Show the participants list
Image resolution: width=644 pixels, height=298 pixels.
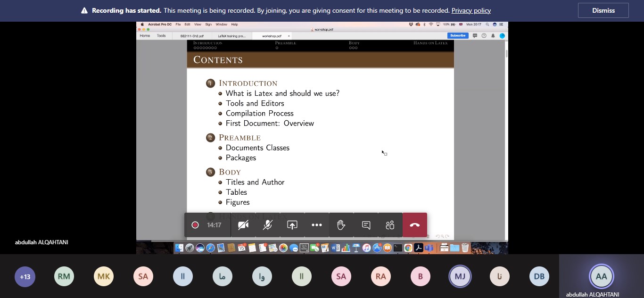pos(390,225)
